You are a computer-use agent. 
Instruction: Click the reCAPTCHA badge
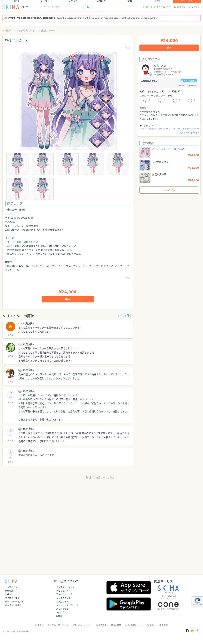pyautogui.click(x=197, y=601)
